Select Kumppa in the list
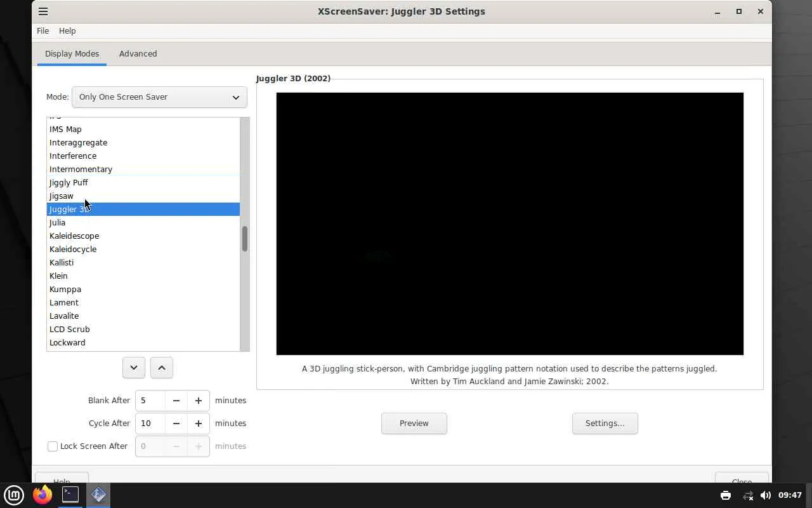Screen dimensions: 812x508 coord(143,290)
